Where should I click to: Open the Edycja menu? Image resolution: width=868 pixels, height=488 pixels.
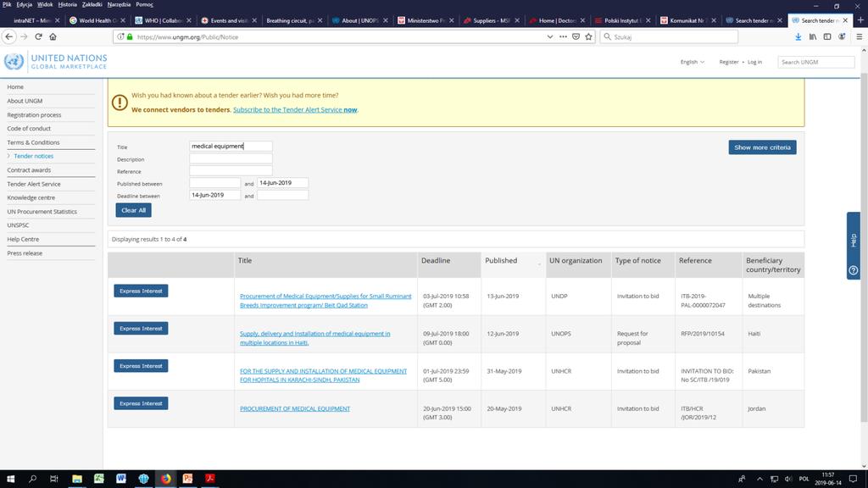[x=25, y=4]
